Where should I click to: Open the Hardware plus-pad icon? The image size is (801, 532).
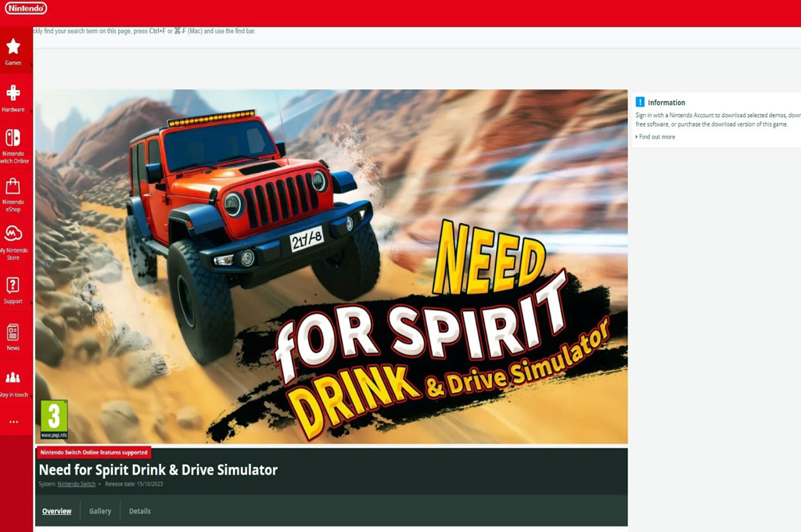pyautogui.click(x=13, y=93)
